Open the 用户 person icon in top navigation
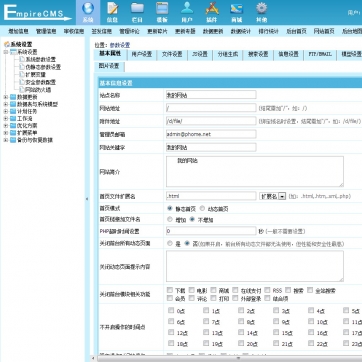The width and height of the screenshot is (362, 362). (187, 8)
